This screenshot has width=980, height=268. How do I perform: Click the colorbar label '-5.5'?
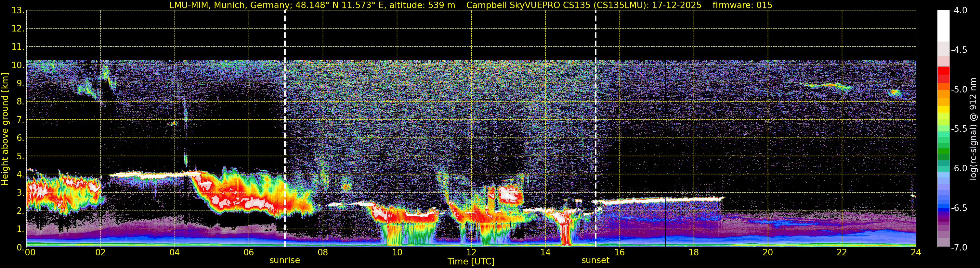pyautogui.click(x=960, y=129)
